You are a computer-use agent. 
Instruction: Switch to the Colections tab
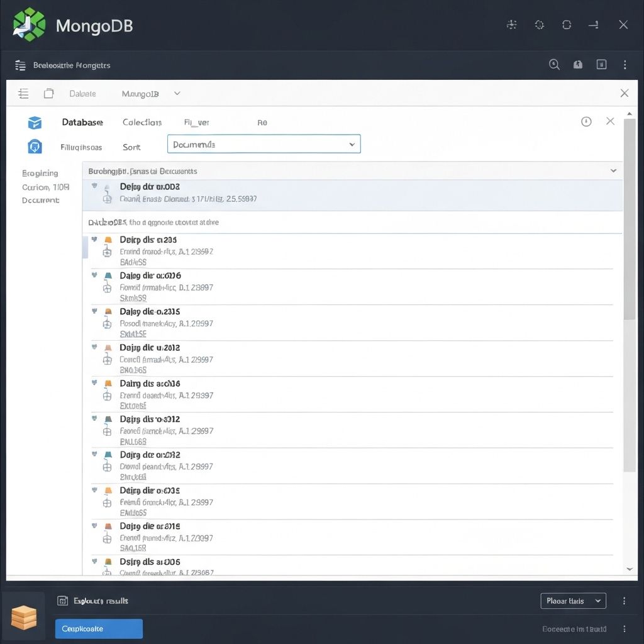pos(142,123)
